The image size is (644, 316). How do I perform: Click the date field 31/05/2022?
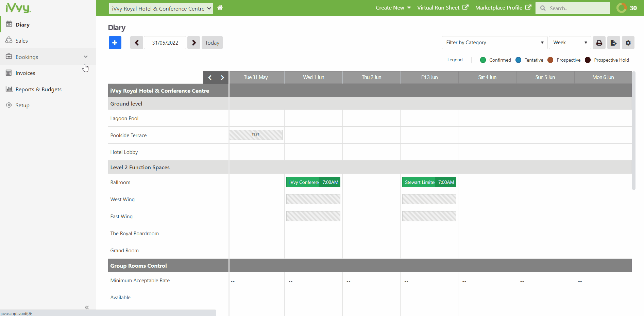coord(165,43)
